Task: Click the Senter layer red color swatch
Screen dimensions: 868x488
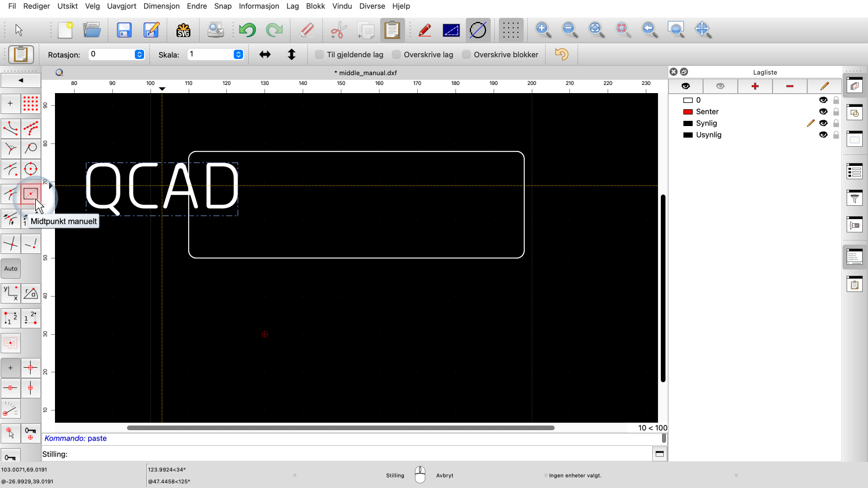Action: [x=688, y=112]
